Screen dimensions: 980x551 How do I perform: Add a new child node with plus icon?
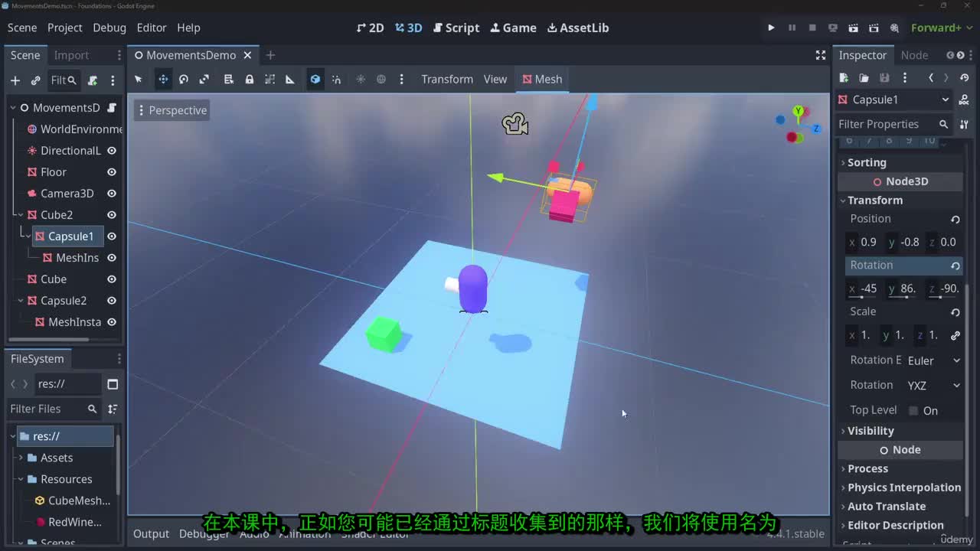15,80
